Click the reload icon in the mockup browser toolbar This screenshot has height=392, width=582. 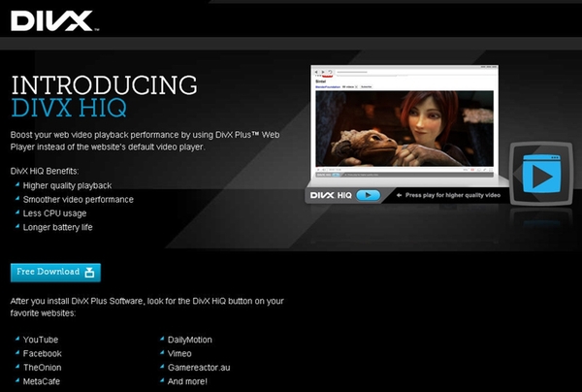[330, 72]
